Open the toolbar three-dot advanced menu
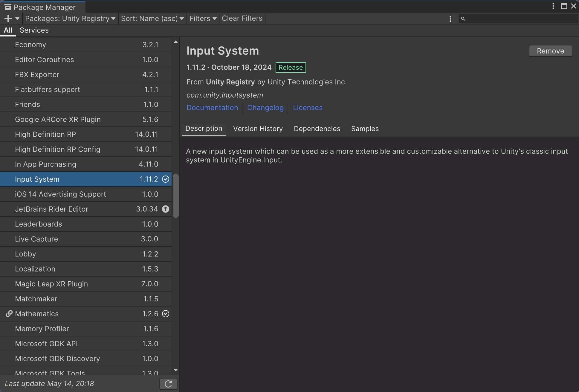Image resolution: width=579 pixels, height=392 pixels. point(450,19)
